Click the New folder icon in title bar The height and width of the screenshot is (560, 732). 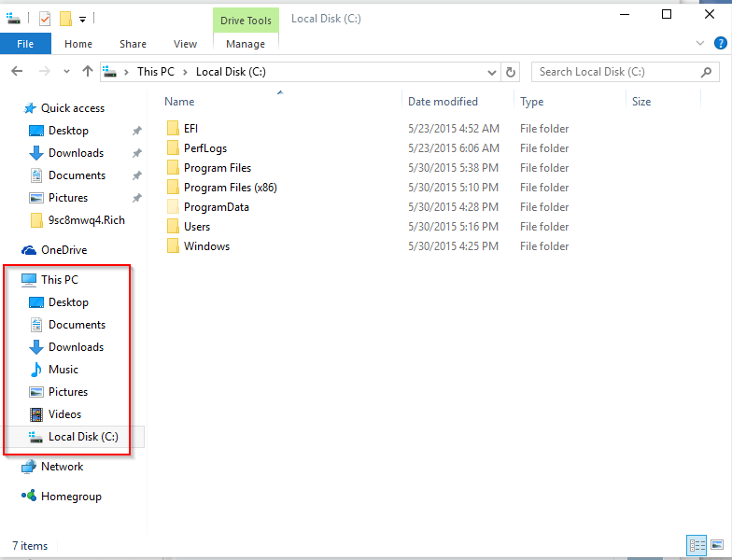pos(65,18)
